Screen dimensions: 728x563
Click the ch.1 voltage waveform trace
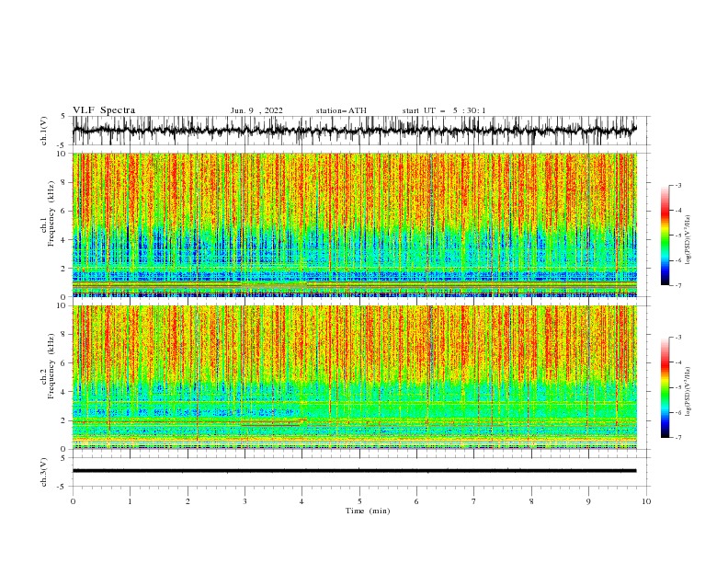tap(354, 131)
